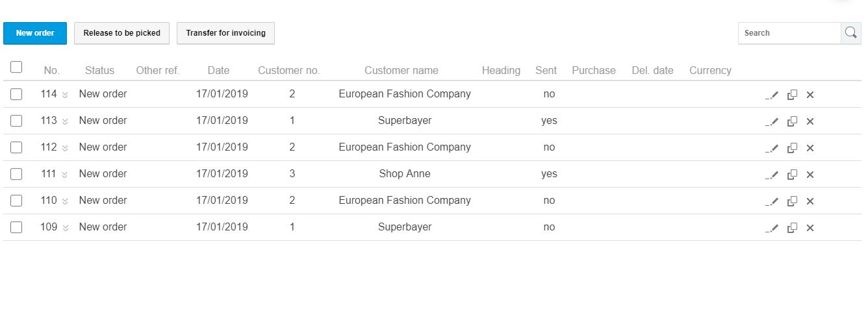Copy order 114 using the duplicate icon
The image size is (868, 333).
click(x=792, y=95)
